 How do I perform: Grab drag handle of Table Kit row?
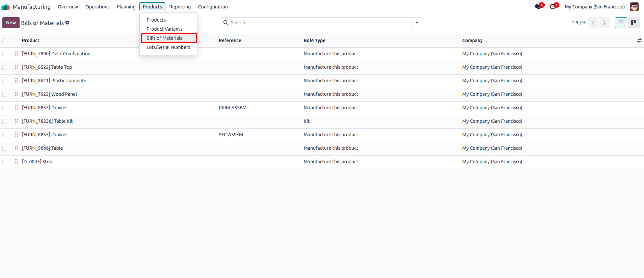tap(16, 121)
